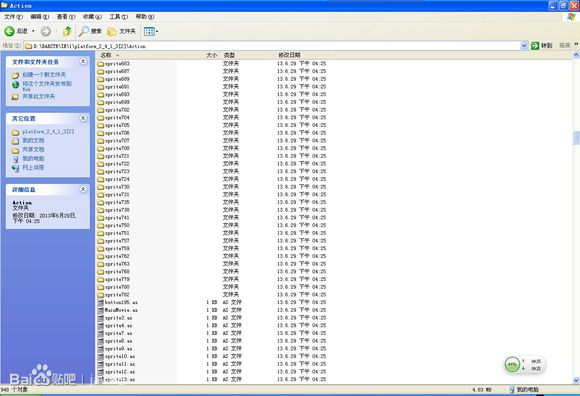The image size is (580, 396).
Task: Select the sprite763 folder name
Action: (117, 264)
